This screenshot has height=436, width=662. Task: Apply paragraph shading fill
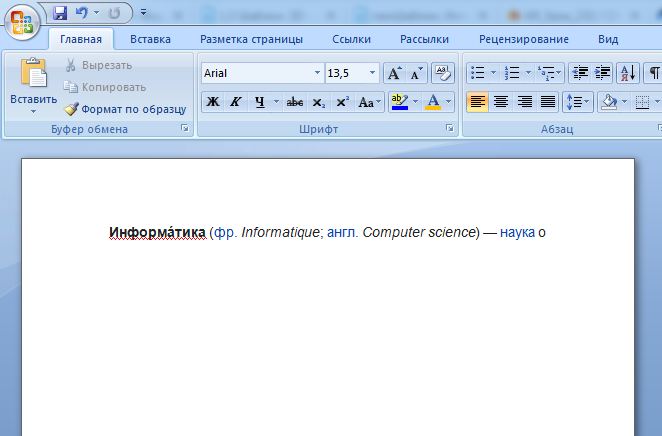point(609,102)
